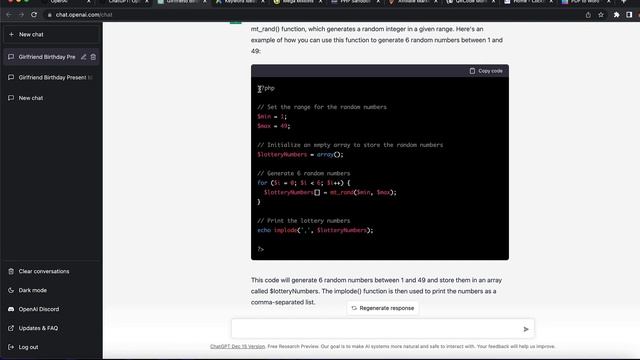Delete the selected conversation with the trash icon
This screenshot has width=640, height=360.
pos(93,57)
